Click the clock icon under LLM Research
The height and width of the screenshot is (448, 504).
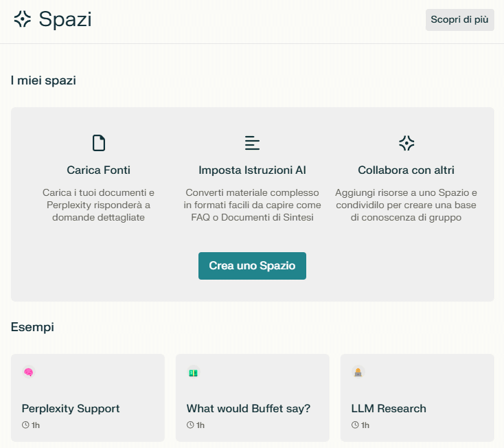pyautogui.click(x=355, y=425)
